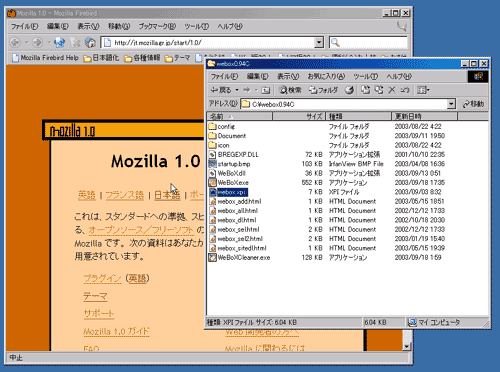500x372 pixels.
Task: Go to Home in Firebird
Action: (90, 42)
